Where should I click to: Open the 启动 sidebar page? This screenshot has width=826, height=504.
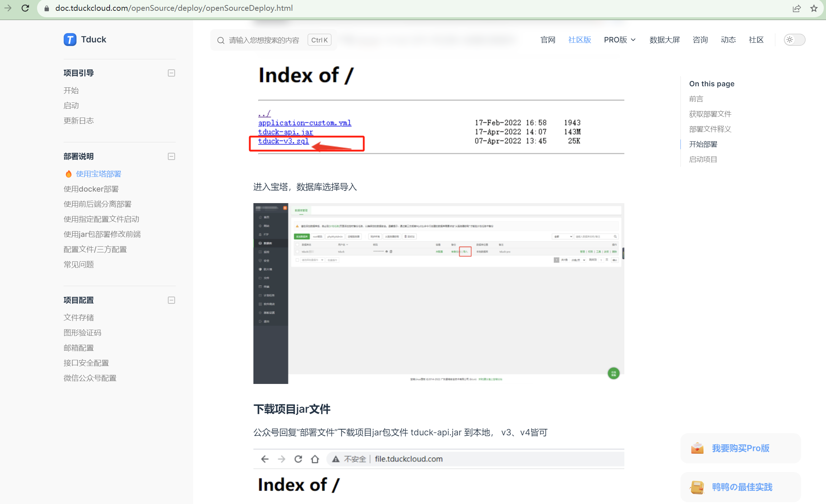point(71,106)
